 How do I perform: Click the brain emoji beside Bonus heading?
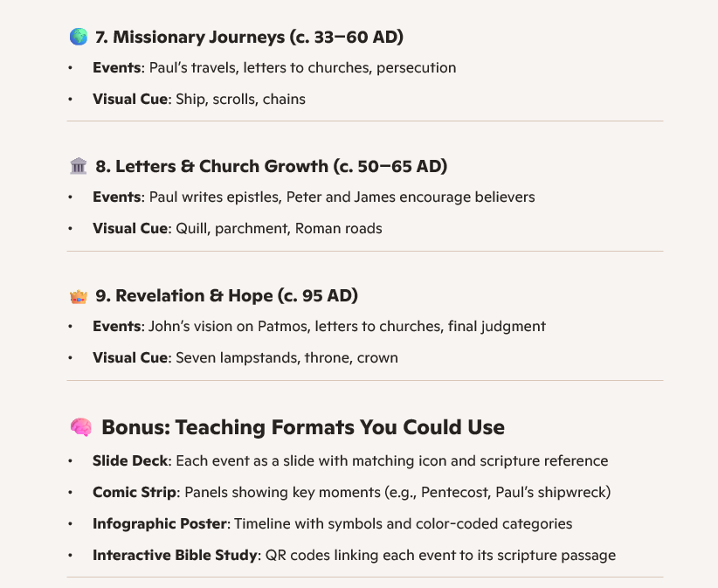pos(80,427)
